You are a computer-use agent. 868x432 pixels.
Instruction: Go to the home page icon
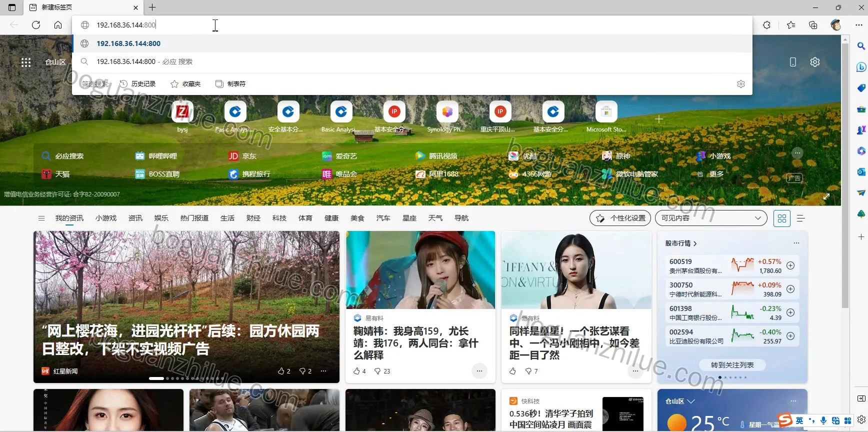(58, 25)
